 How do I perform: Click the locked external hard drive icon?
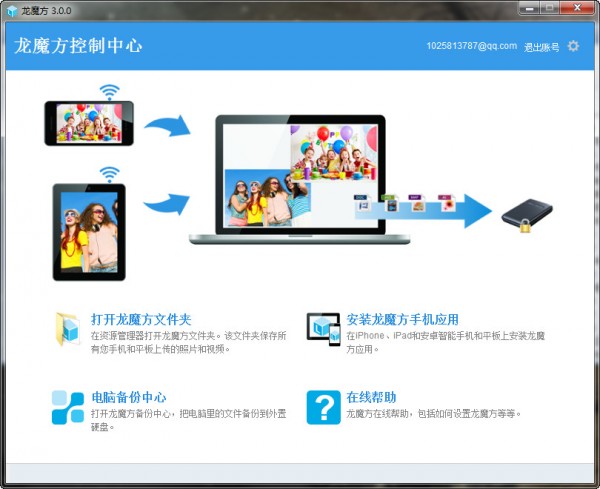(527, 215)
